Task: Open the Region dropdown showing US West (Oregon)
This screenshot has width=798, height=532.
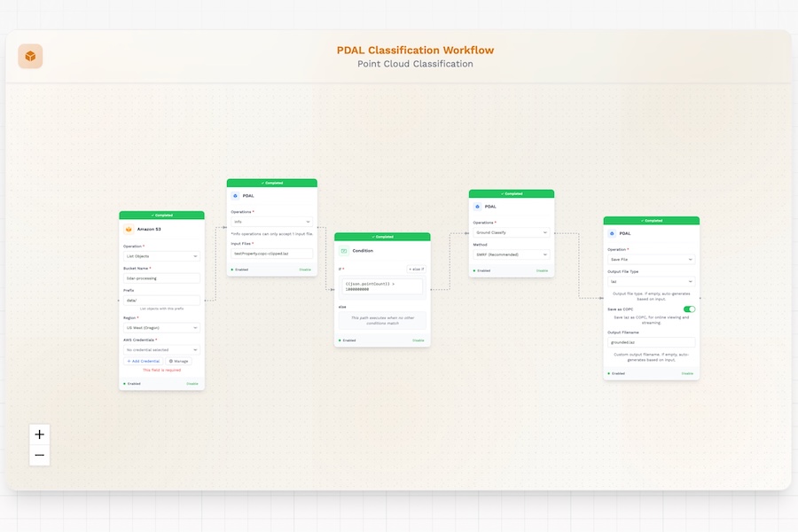Action: click(161, 327)
